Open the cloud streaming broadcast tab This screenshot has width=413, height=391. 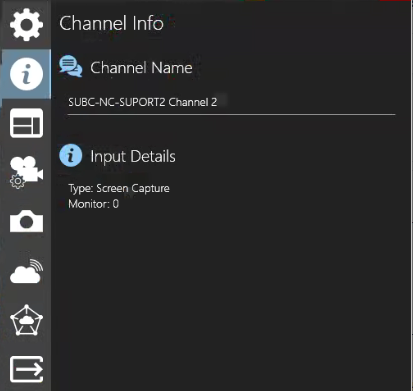coord(26,271)
